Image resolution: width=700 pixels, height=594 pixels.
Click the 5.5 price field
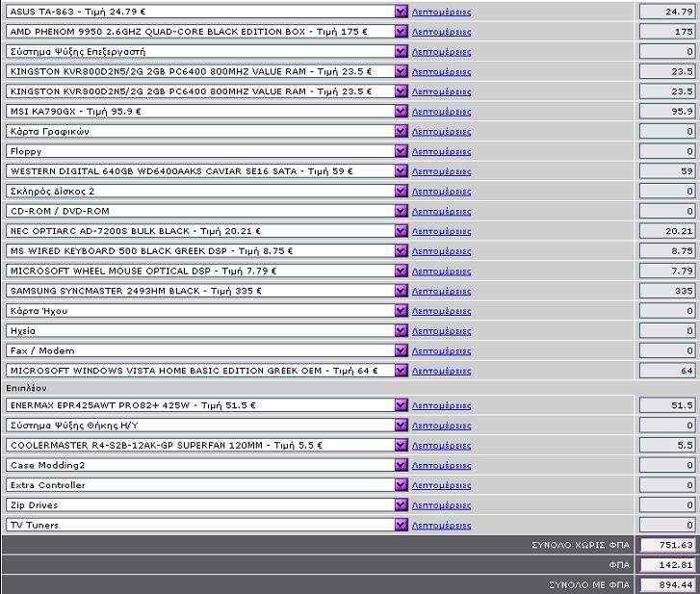[667, 445]
